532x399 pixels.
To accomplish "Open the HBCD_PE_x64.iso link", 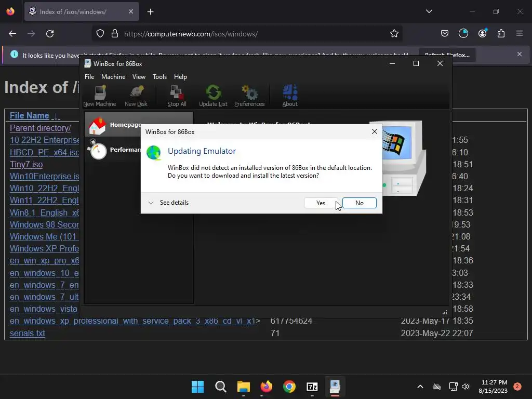I will click(45, 152).
